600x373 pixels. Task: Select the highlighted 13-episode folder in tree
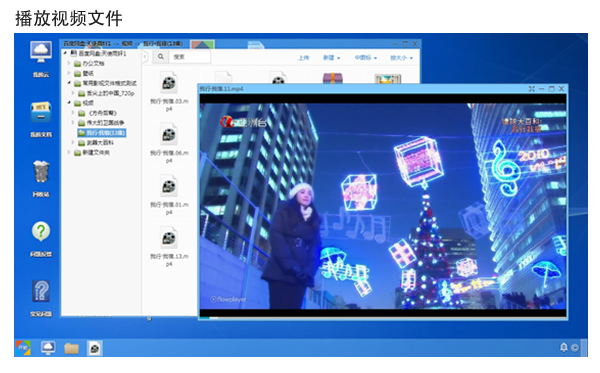pyautogui.click(x=101, y=133)
